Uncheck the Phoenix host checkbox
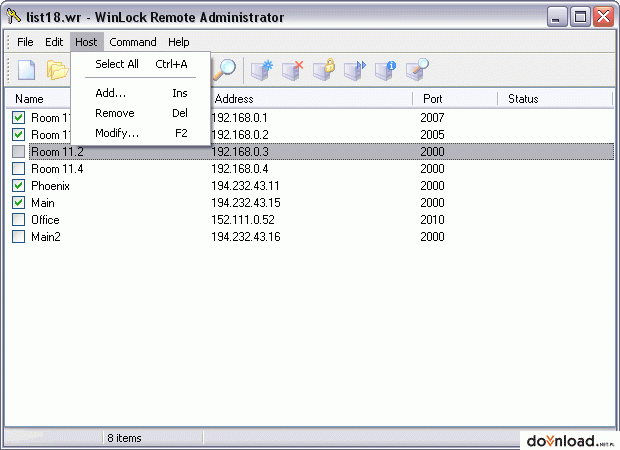The width and height of the screenshot is (620, 450). (x=18, y=185)
